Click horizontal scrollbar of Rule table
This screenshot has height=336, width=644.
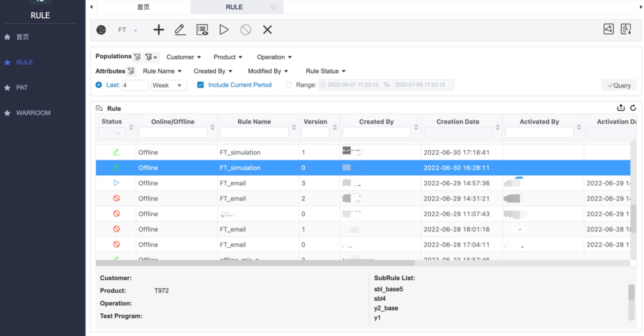pyautogui.click(x=255, y=263)
